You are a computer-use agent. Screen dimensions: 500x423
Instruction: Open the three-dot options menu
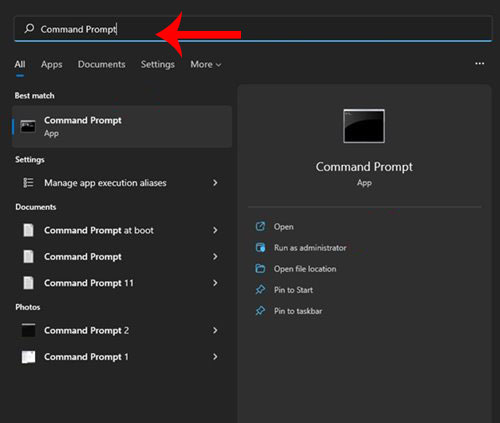click(x=479, y=63)
